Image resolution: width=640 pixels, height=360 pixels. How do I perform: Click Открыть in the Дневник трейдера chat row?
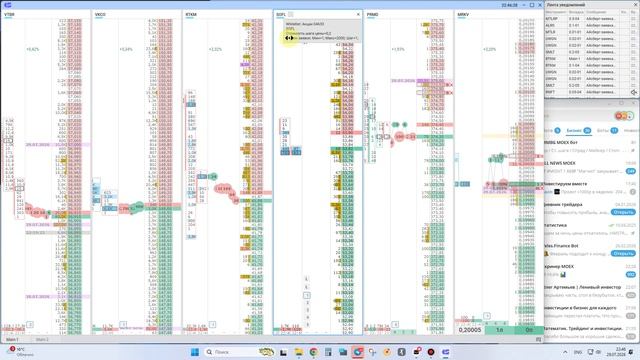pyautogui.click(x=623, y=212)
